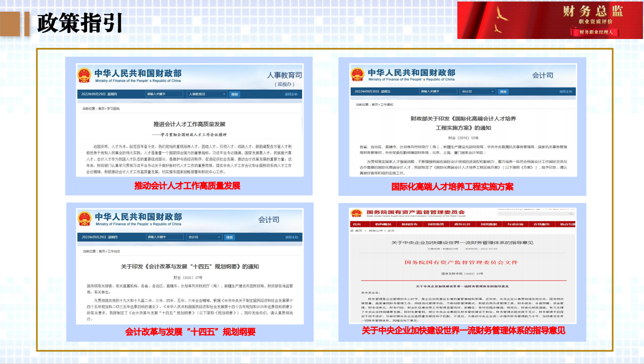This screenshot has width=644, height=364.
Task: Click the national emblem on the 人事教育司 page
Action: (84, 75)
